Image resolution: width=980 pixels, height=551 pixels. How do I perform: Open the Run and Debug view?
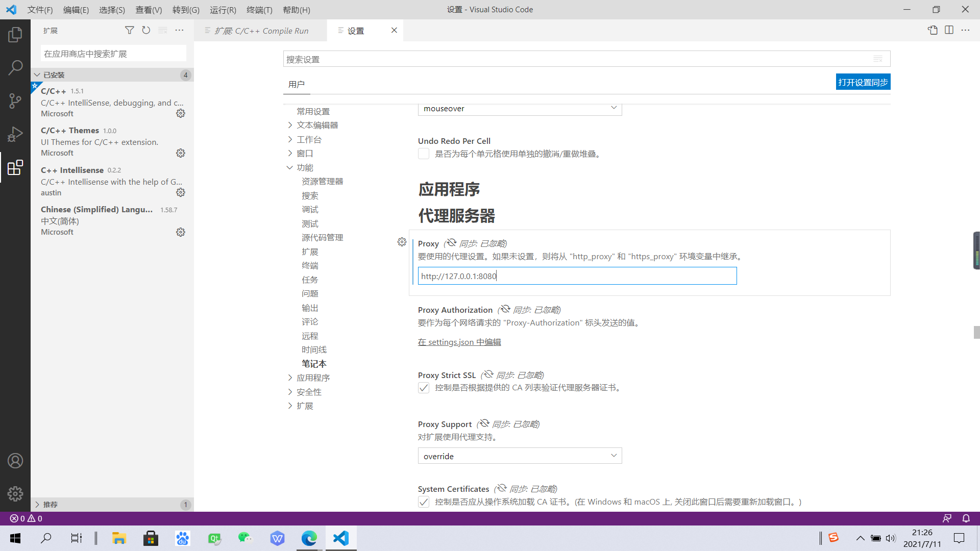(x=15, y=134)
